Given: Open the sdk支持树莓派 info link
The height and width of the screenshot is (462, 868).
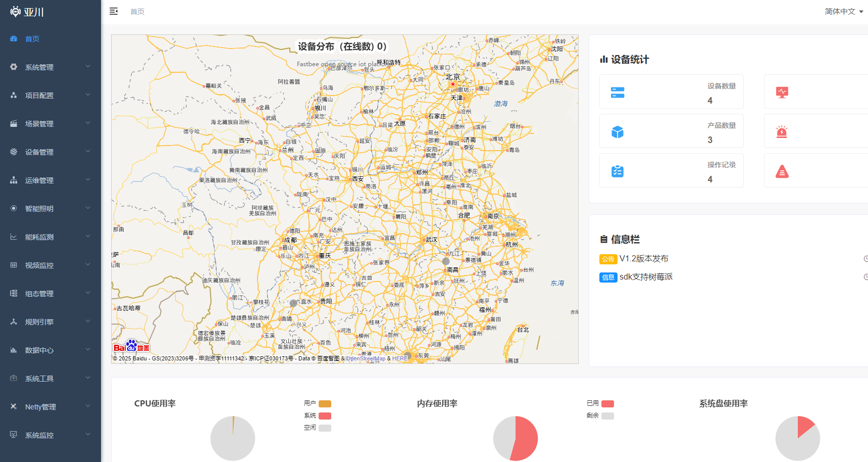Looking at the screenshot, I should [646, 277].
